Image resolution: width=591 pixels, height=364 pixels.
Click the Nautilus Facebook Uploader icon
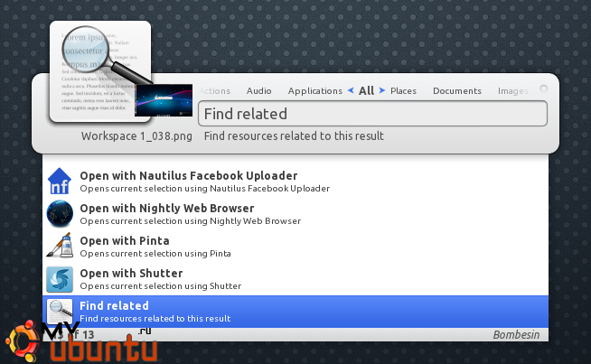60,182
